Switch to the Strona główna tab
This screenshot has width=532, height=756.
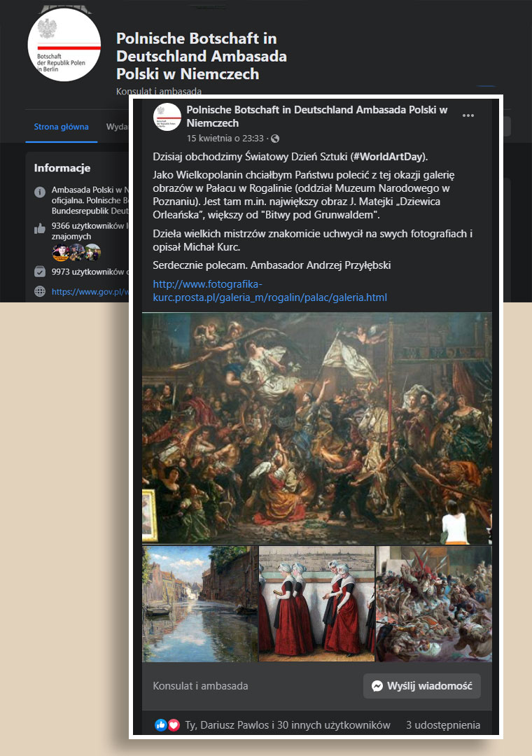tap(62, 127)
